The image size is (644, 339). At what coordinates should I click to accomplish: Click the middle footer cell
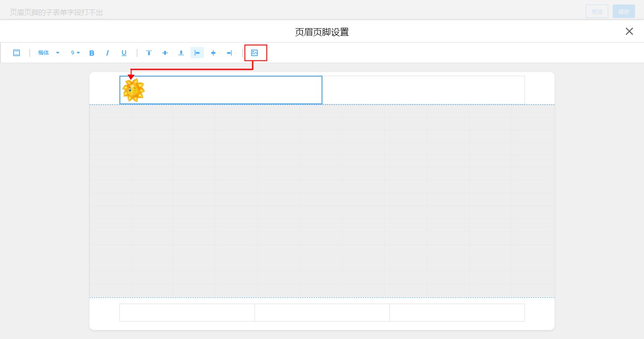click(322, 313)
